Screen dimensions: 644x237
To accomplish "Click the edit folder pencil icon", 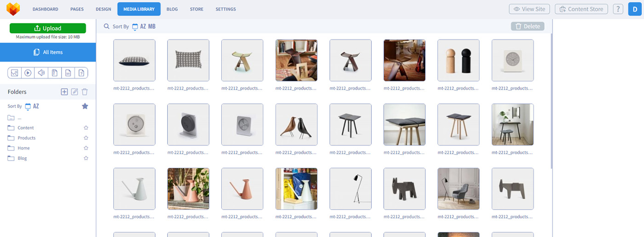I will click(x=75, y=92).
